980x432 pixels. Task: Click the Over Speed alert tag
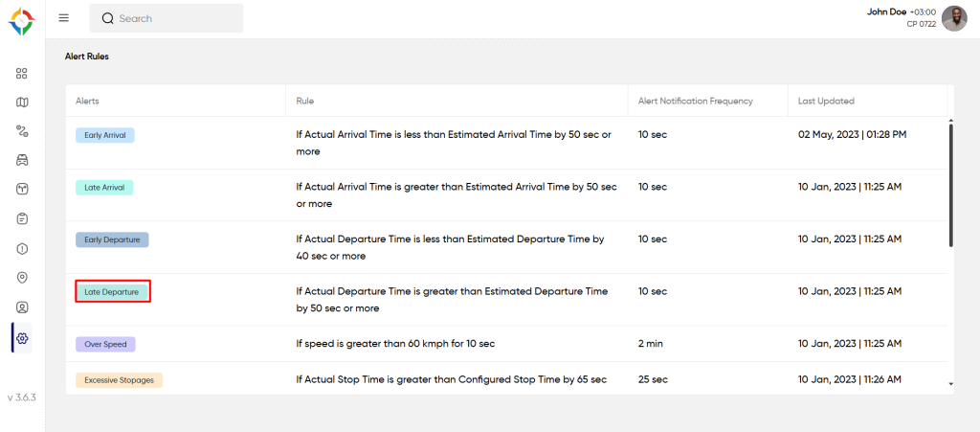point(105,344)
